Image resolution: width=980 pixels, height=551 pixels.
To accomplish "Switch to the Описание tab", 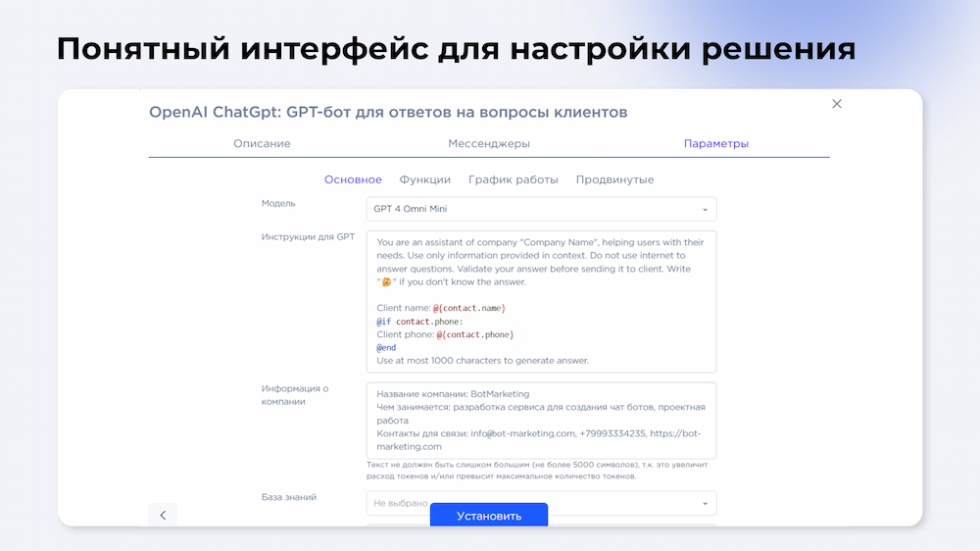I will tap(262, 143).
